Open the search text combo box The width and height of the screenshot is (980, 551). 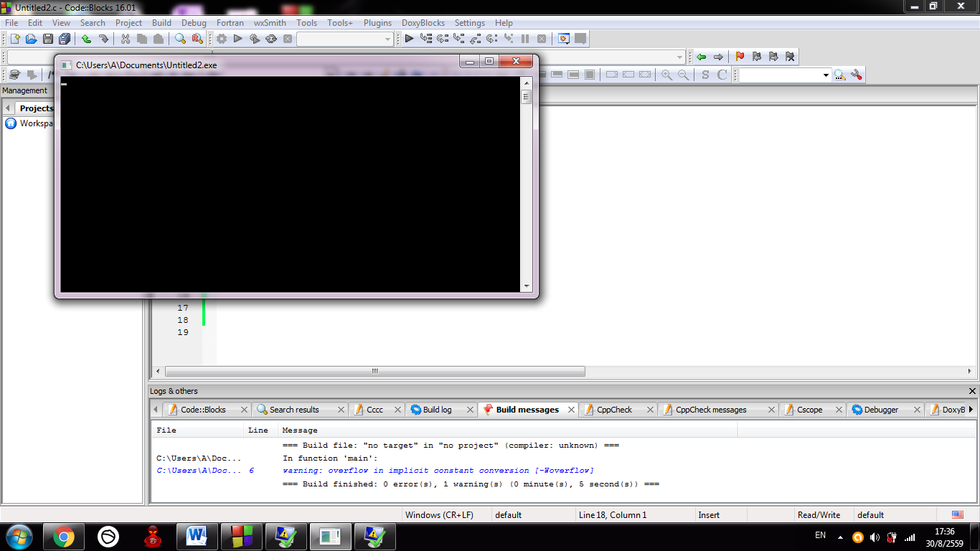point(786,75)
